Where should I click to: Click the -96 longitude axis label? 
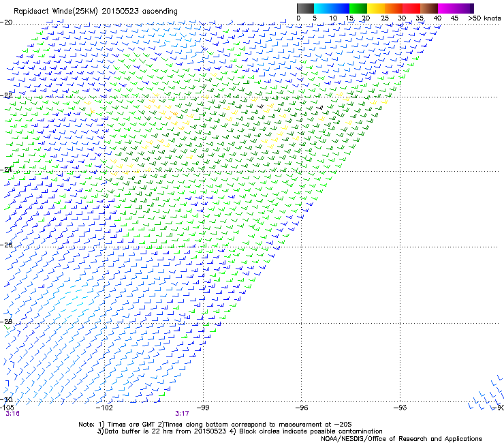tap(302, 408)
